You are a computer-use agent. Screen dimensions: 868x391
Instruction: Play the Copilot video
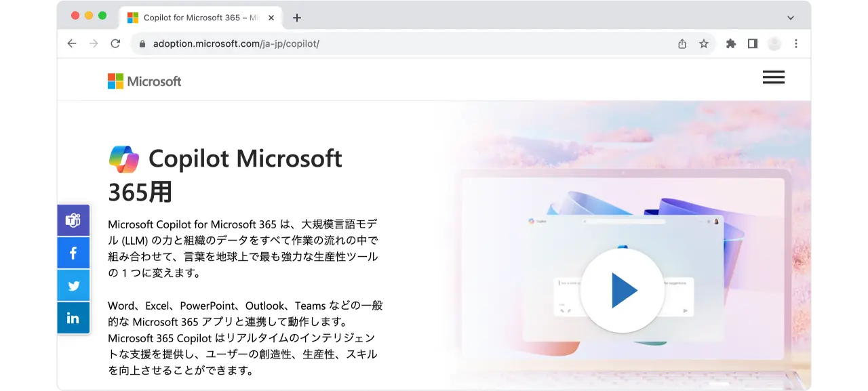(622, 290)
